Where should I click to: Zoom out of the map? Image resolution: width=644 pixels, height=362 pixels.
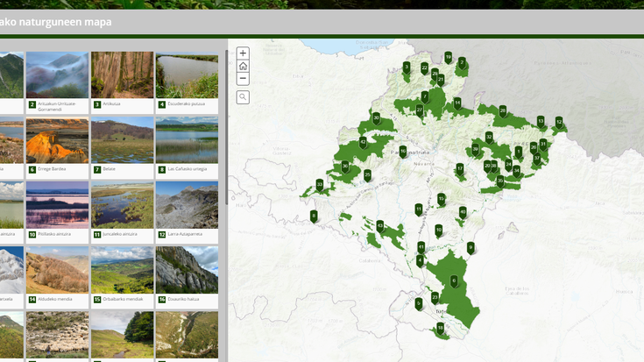pyautogui.click(x=243, y=79)
